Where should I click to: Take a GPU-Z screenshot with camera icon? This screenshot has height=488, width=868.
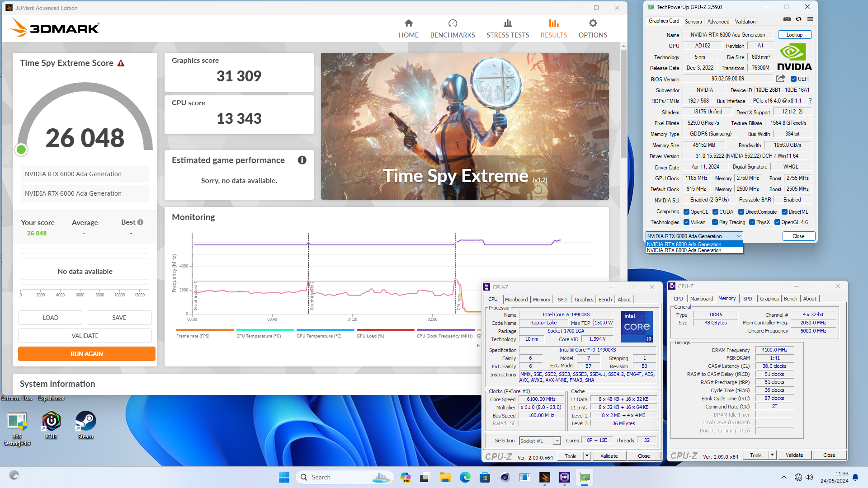(787, 19)
